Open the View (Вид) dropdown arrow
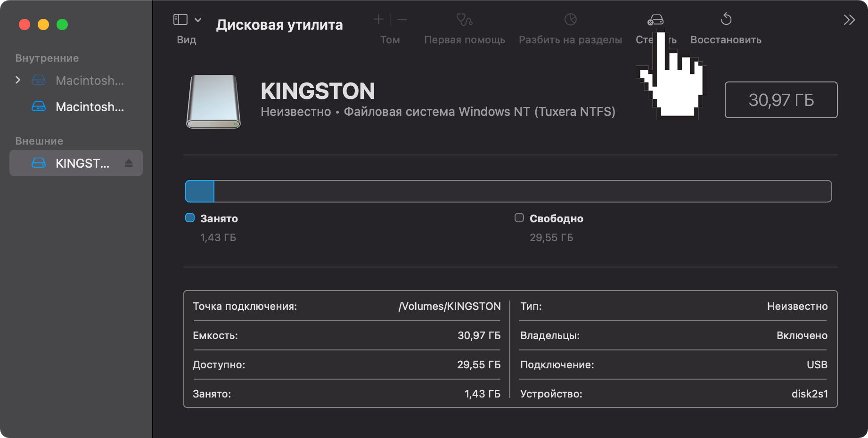Viewport: 868px width, 438px height. point(198,20)
